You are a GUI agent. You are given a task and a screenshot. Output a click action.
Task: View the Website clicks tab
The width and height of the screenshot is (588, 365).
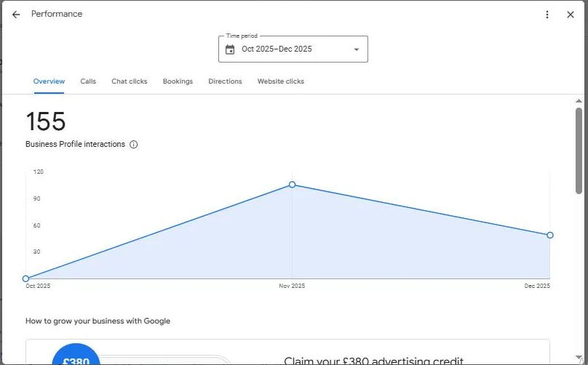[280, 81]
